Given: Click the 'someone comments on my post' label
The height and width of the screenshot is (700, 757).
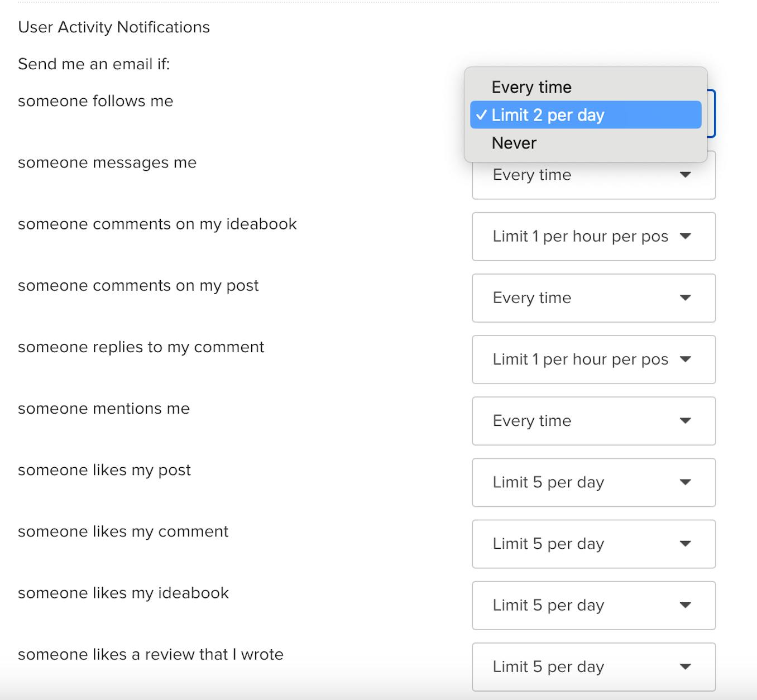Looking at the screenshot, I should (x=138, y=286).
